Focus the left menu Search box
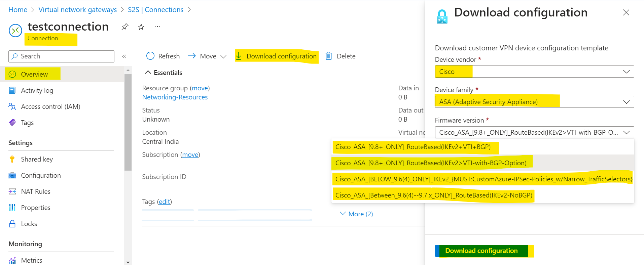Screen dimensions: 644x265 click(x=61, y=56)
